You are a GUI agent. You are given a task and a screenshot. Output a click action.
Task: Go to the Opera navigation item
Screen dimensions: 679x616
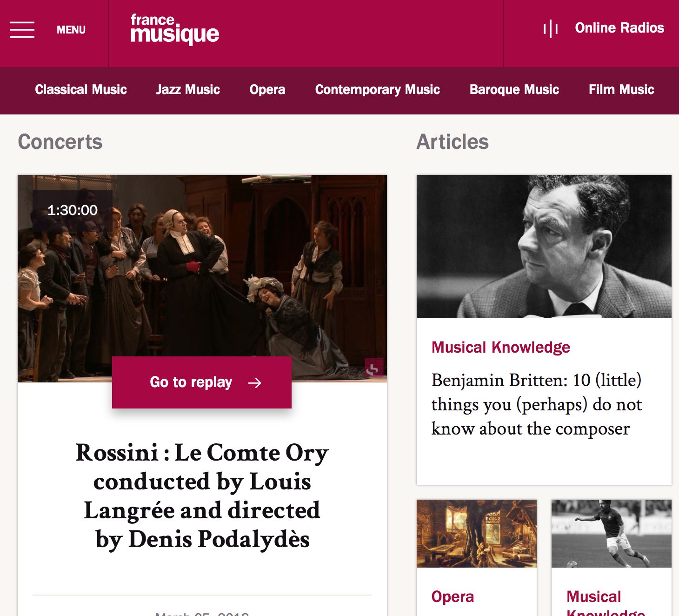pos(267,90)
